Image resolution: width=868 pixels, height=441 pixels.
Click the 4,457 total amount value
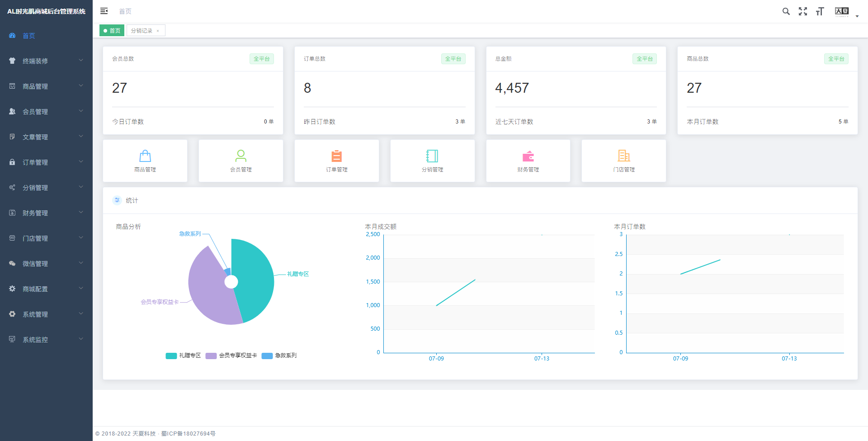[x=512, y=88]
